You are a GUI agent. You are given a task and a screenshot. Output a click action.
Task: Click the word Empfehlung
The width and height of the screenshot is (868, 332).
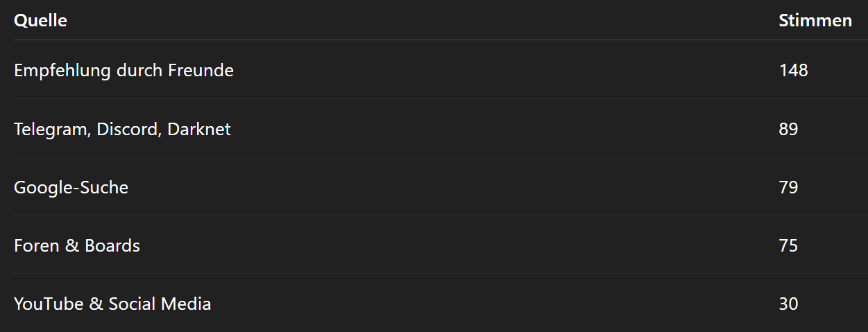(x=62, y=70)
